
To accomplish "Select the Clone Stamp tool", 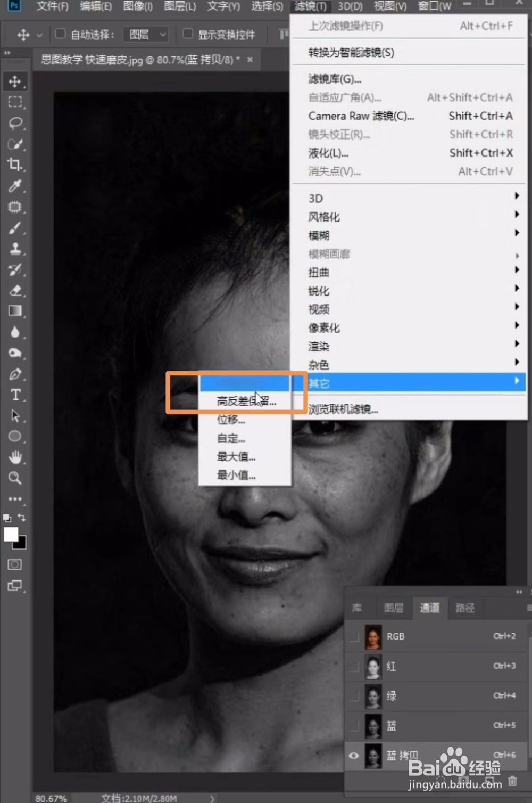I will click(x=15, y=248).
